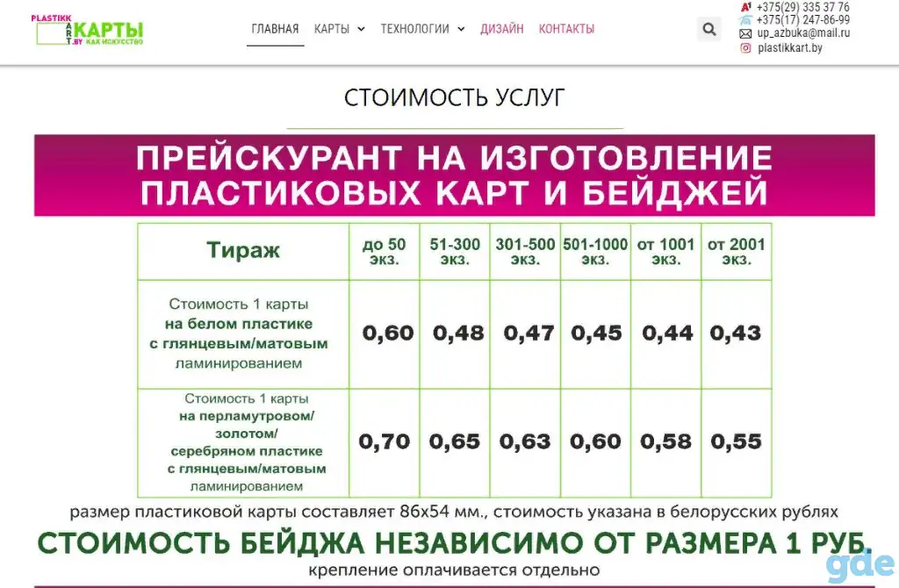Click the price 0,44

[667, 333]
